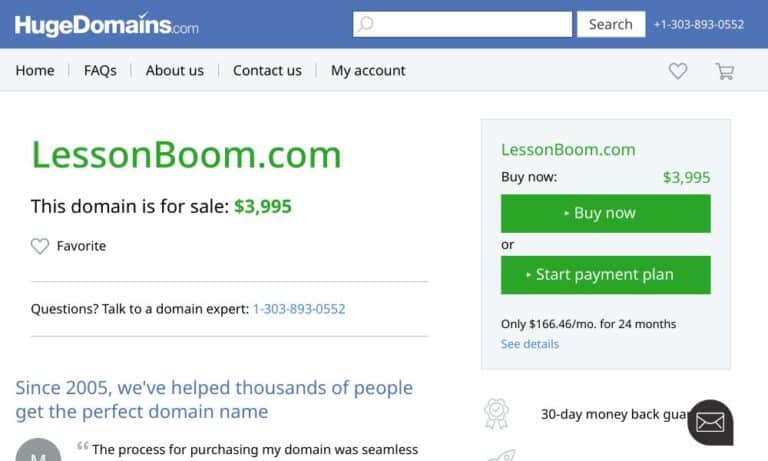
Task: Click the Search button
Action: [x=611, y=24]
